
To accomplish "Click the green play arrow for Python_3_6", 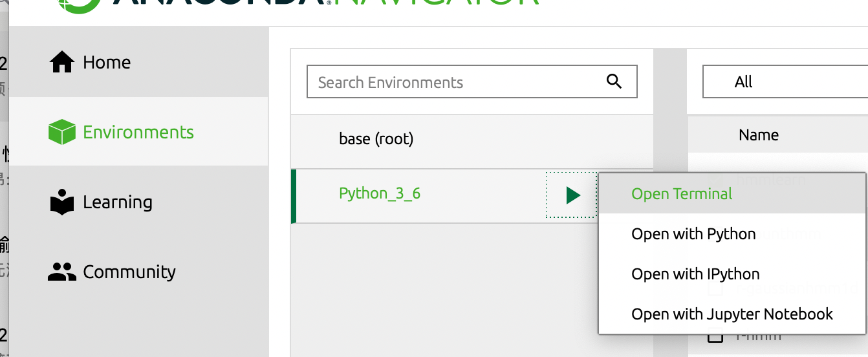I will (x=572, y=195).
